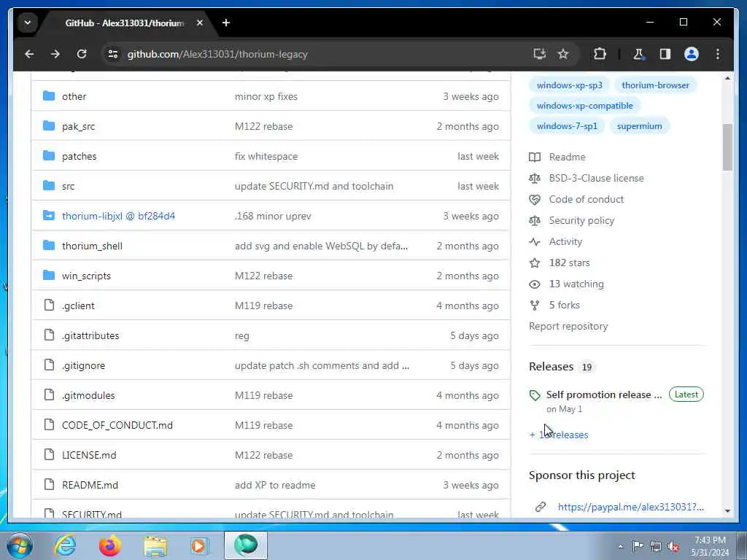Close the GitHub thorium tab
747x560 pixels.
[200, 23]
